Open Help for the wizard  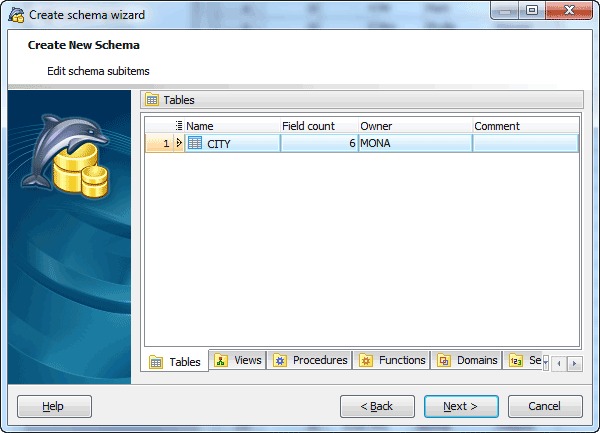point(54,406)
